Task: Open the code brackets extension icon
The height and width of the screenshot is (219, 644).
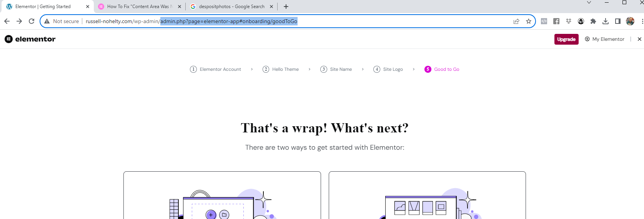Action: 544,21
